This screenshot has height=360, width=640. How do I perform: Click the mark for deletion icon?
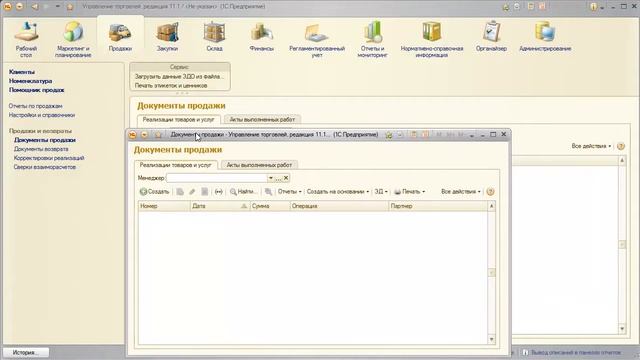coord(204,191)
